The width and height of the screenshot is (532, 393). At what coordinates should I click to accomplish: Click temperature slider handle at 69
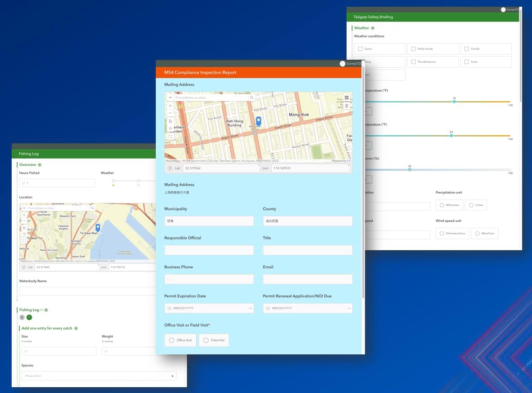coord(451,135)
